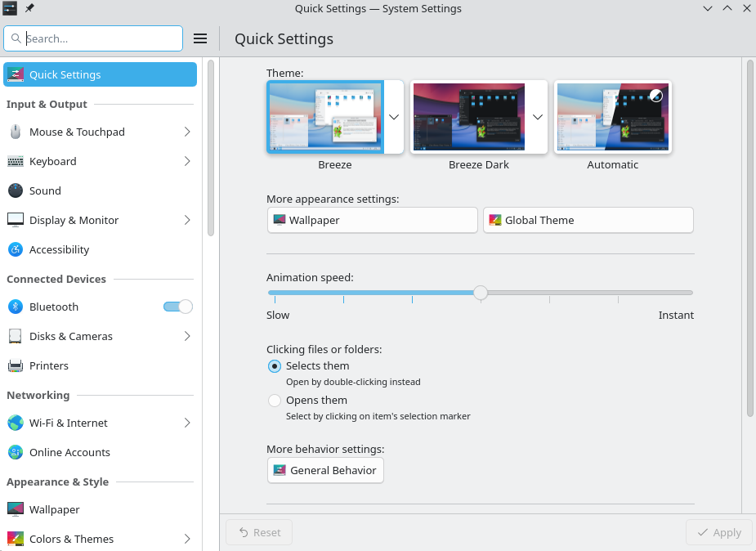Click 'Open by double-clicking instead' text
Image resolution: width=756 pixels, height=551 pixels.
[x=353, y=382]
